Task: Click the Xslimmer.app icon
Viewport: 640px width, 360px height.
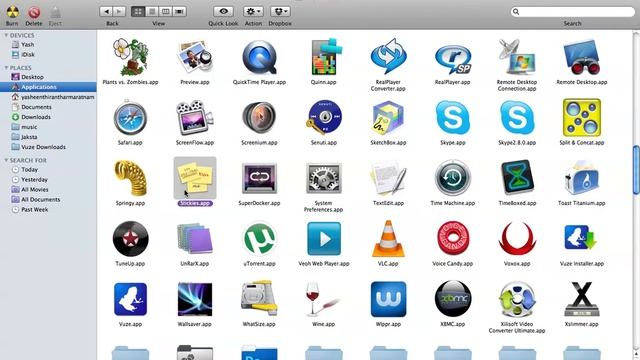Action: 582,299
